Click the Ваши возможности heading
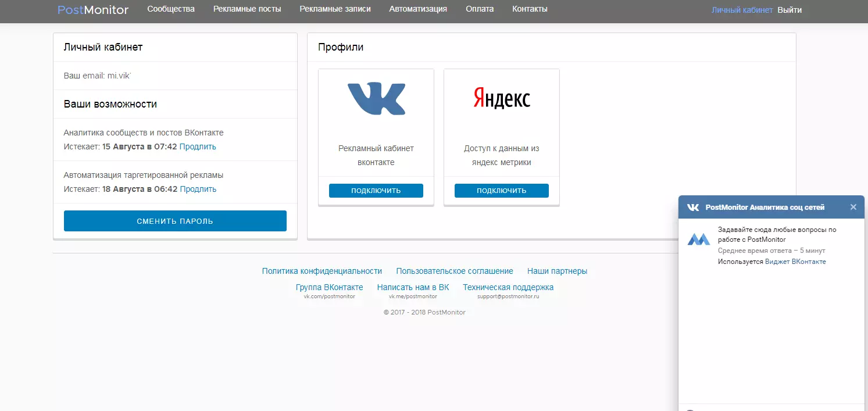 coord(110,104)
